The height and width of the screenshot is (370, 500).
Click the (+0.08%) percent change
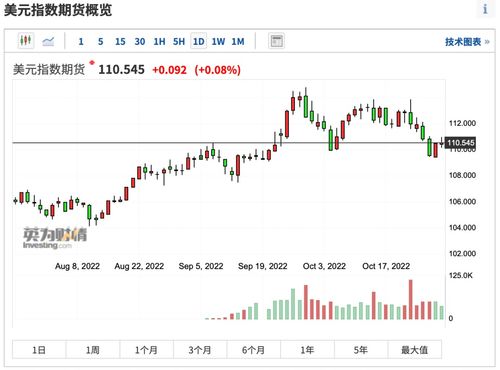coord(218,70)
